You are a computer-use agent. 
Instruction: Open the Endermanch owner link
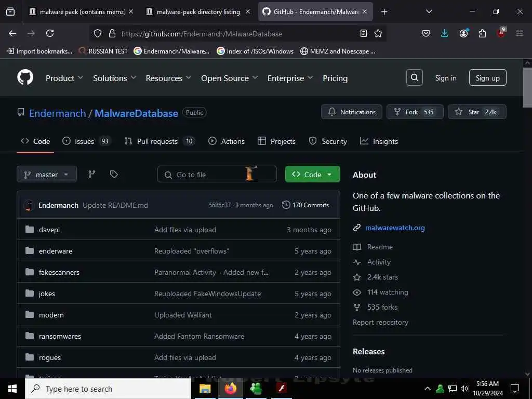[x=57, y=113]
